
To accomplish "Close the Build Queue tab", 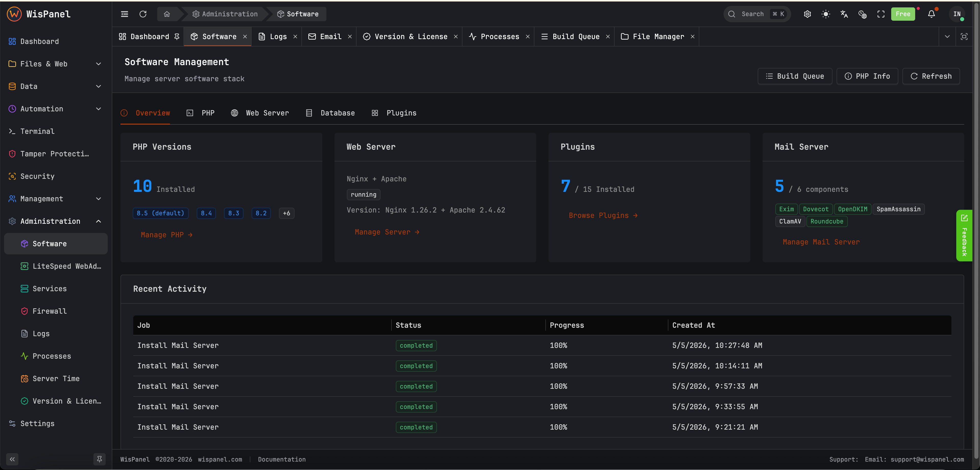I will pos(608,37).
